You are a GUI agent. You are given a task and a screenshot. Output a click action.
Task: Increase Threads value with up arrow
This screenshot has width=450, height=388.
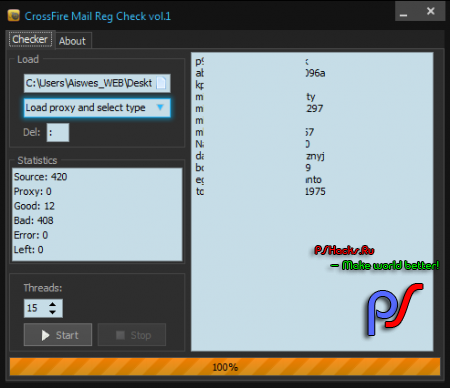52,304
